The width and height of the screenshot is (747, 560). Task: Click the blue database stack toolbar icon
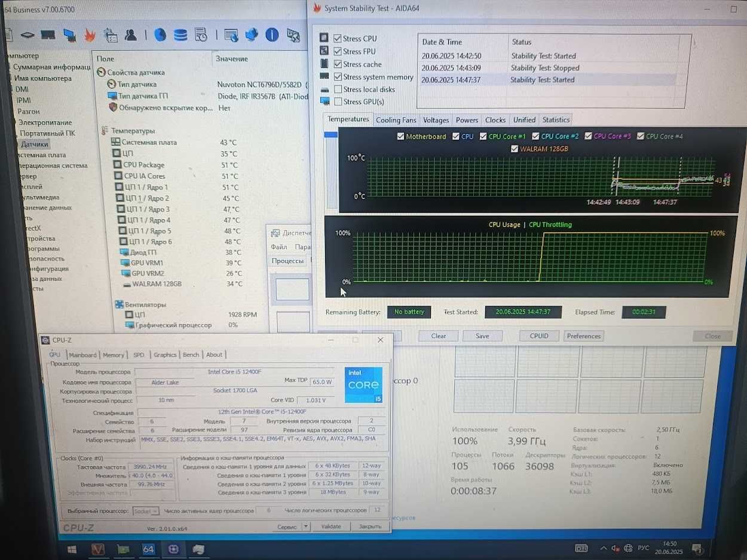coord(180,35)
